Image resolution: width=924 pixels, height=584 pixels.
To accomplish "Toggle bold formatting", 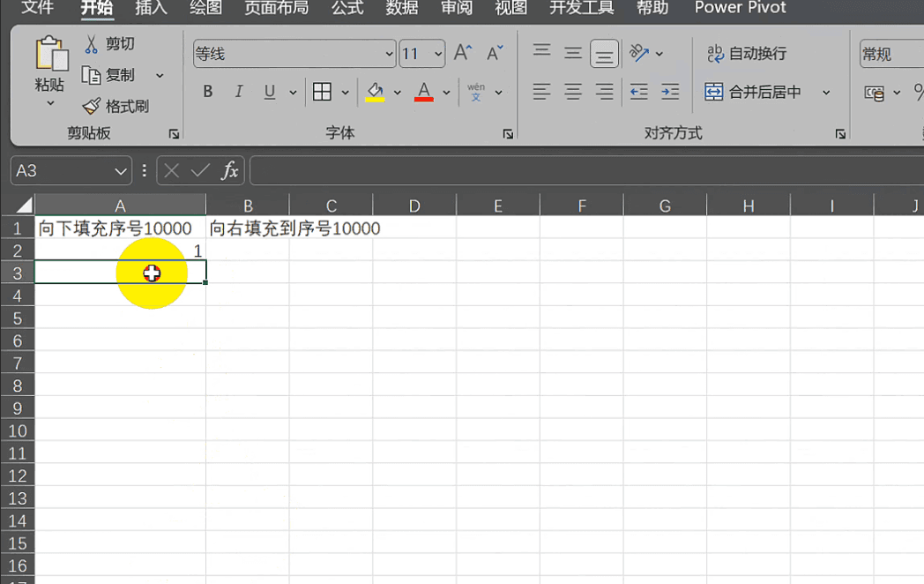I will pos(207,92).
